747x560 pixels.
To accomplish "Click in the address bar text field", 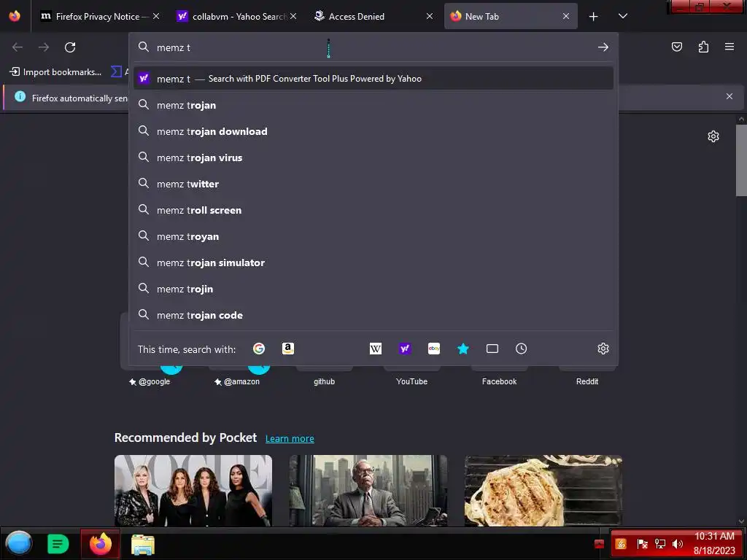I will [x=371, y=47].
